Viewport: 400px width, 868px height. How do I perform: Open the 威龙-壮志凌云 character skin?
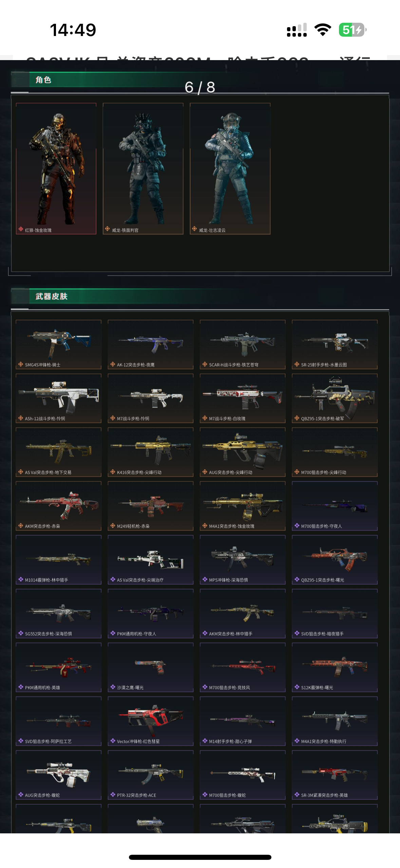[230, 169]
